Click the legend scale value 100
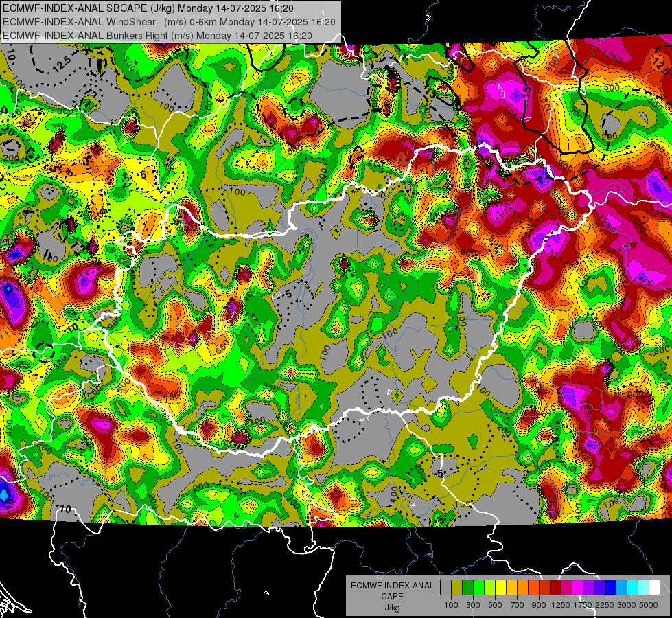The width and height of the screenshot is (672, 618). tap(451, 605)
